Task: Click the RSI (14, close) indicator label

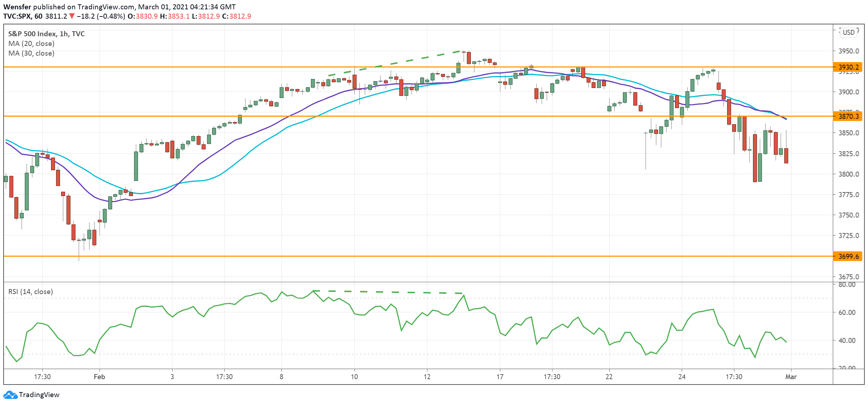Action: 31,292
